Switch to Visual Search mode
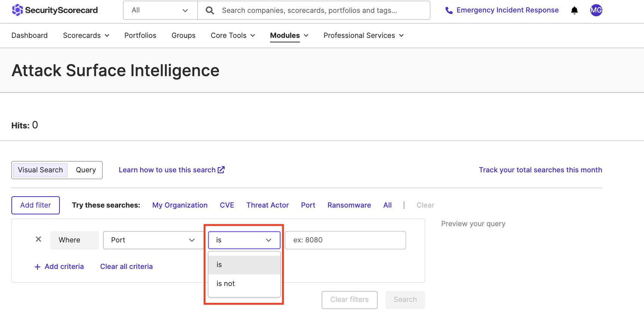Screen dimensions: 644x322 (40, 170)
